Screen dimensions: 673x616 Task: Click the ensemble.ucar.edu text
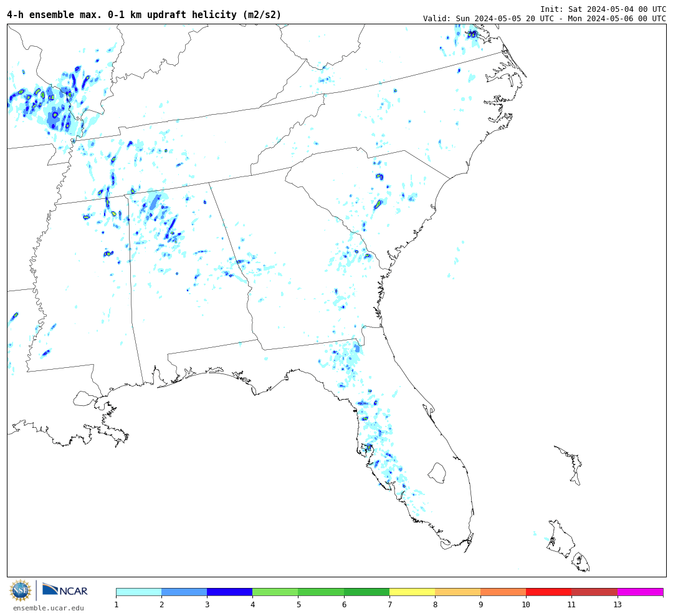pos(49,608)
